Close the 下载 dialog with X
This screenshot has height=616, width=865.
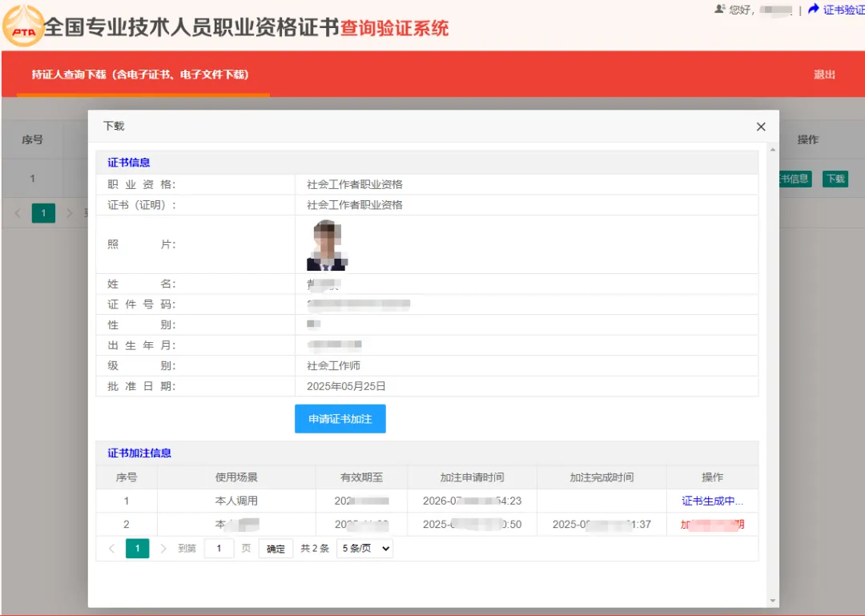[x=761, y=127]
